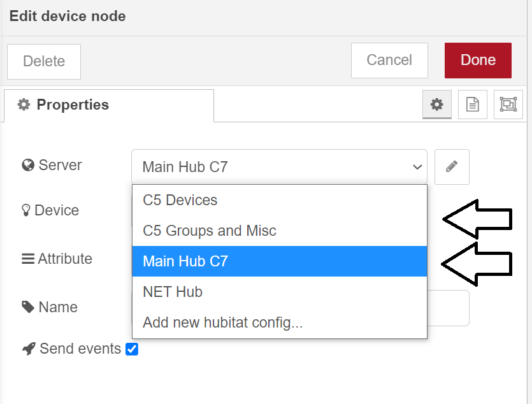Delete this device node
532x404 pixels.
click(44, 61)
